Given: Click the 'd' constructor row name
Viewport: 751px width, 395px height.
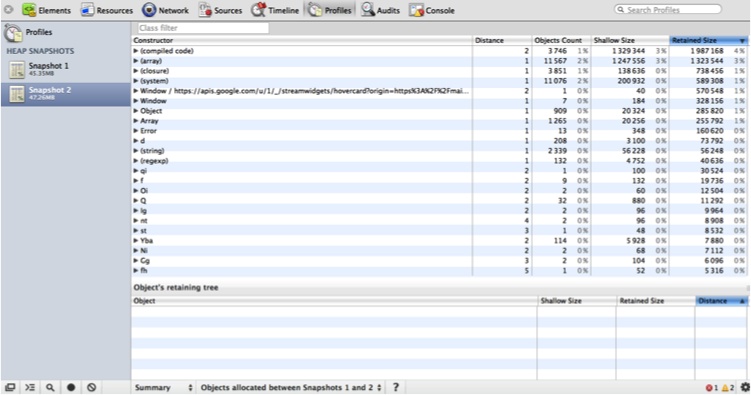Looking at the screenshot, I should [142, 141].
